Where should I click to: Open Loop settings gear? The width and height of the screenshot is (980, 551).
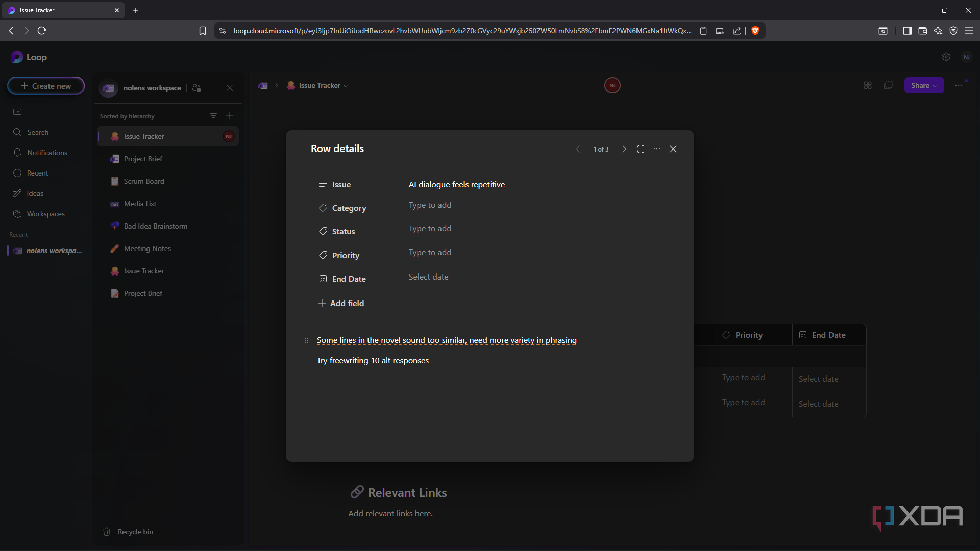point(946,57)
